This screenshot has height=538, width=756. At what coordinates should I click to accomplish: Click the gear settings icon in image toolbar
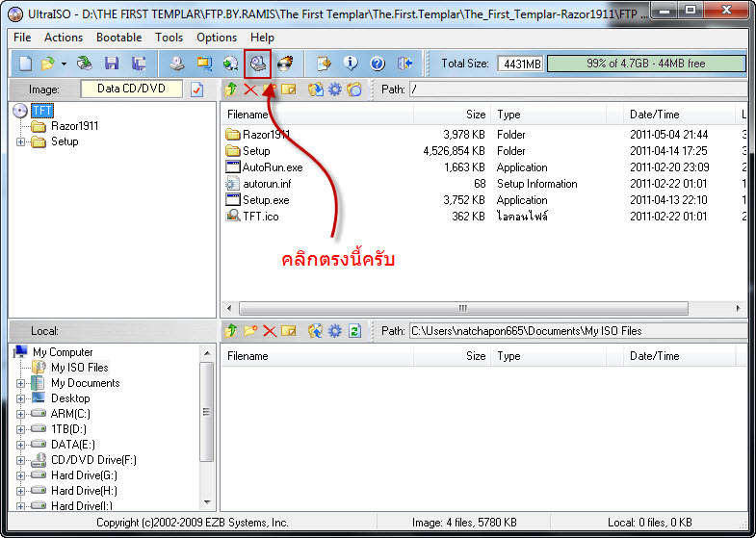point(334,90)
